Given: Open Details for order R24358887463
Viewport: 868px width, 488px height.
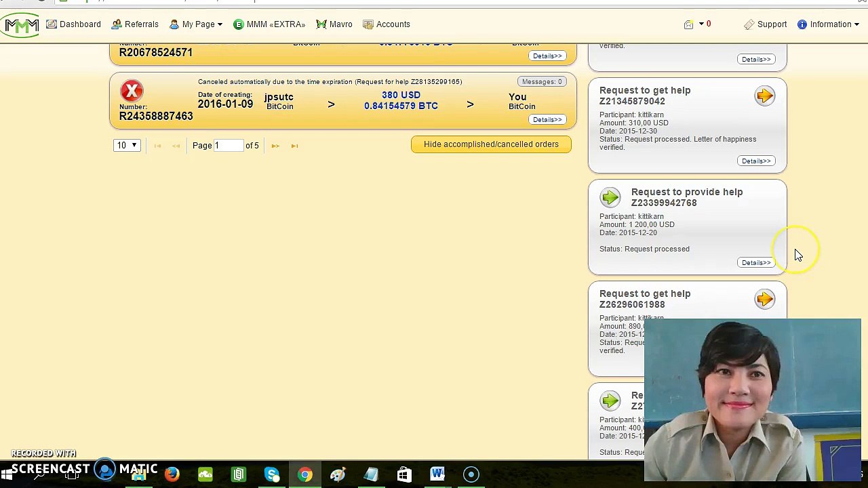Looking at the screenshot, I should [x=547, y=119].
